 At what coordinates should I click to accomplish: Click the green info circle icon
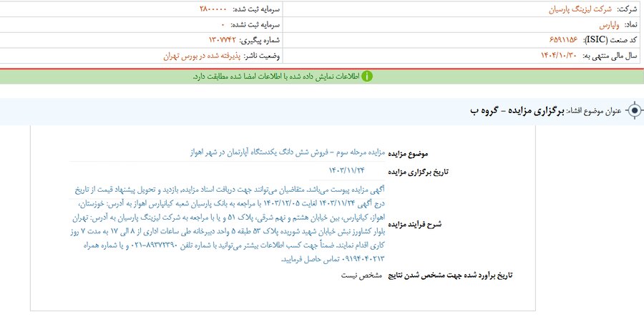(x=366, y=76)
